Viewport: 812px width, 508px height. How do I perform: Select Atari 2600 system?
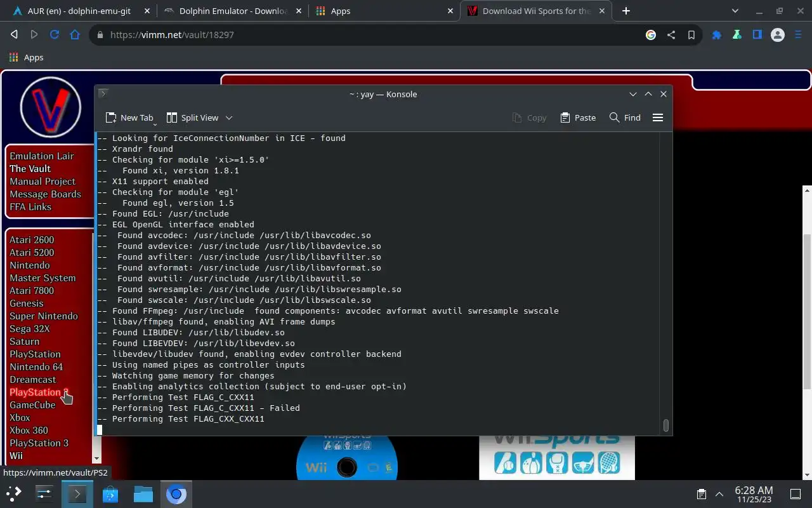coord(32,239)
